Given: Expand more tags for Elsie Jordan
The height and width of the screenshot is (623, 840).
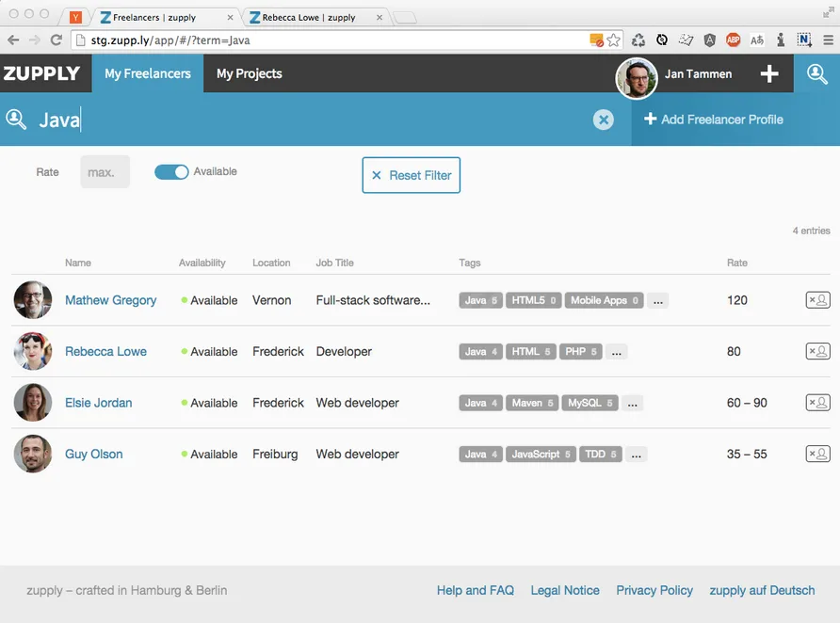Looking at the screenshot, I should pyautogui.click(x=632, y=403).
